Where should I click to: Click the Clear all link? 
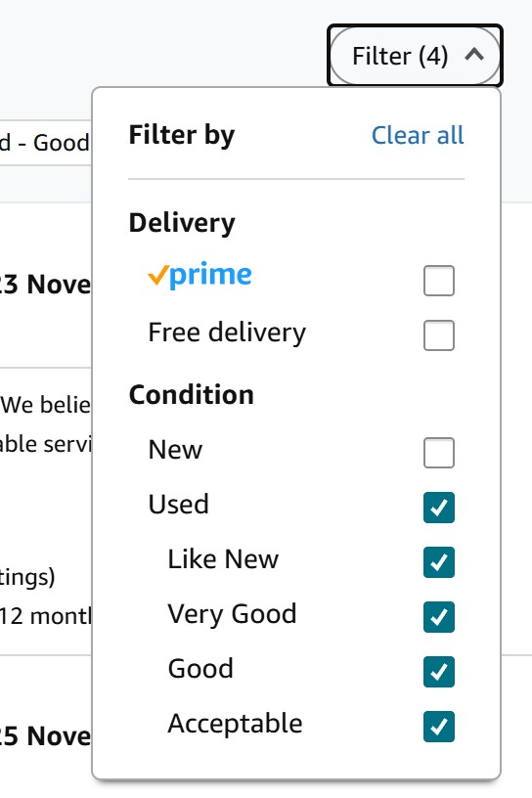[418, 135]
